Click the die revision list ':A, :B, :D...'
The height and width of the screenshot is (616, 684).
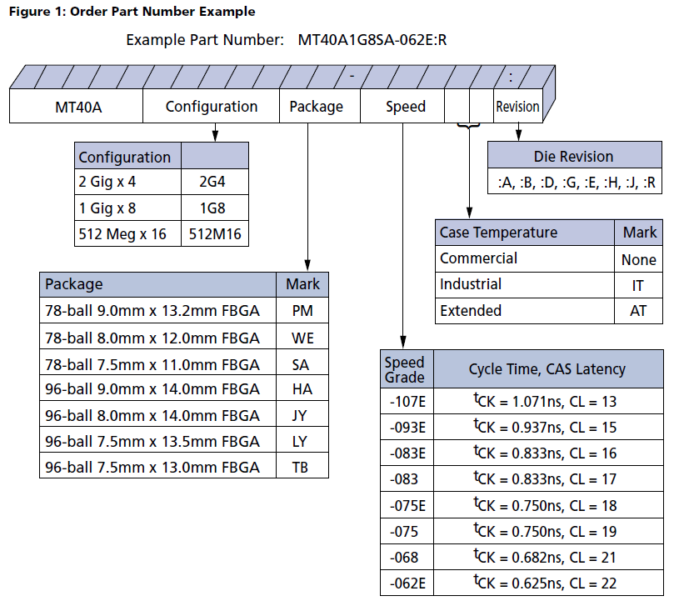coord(575,181)
